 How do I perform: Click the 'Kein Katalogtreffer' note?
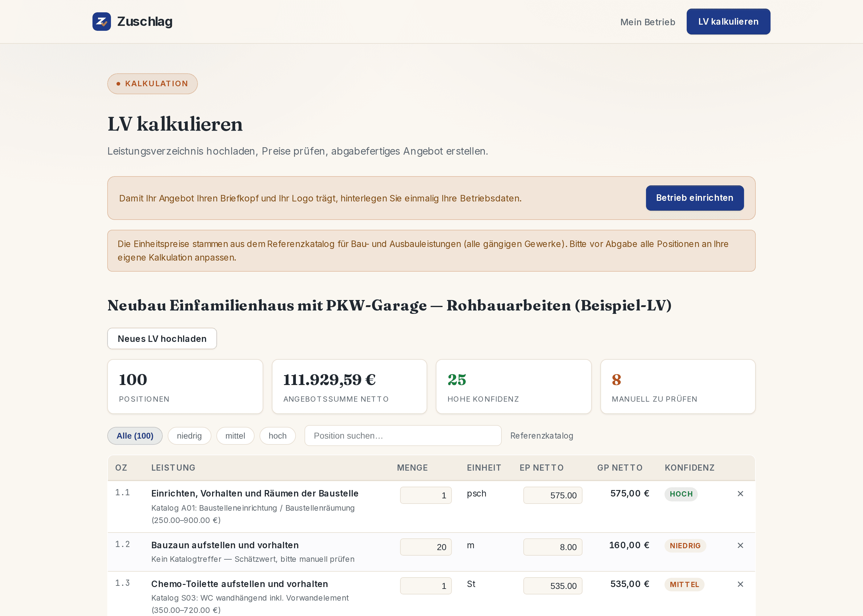tap(253, 559)
